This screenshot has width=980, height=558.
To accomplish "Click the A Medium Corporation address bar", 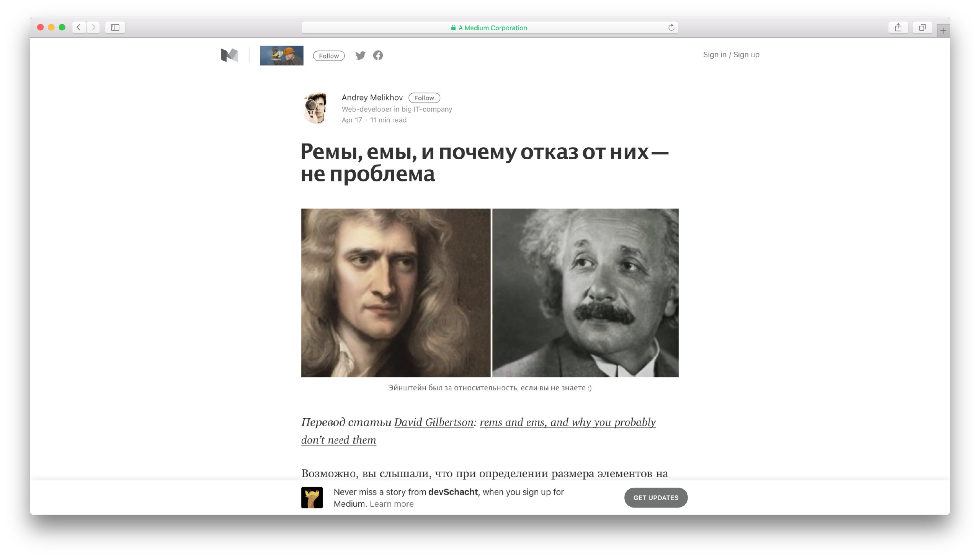I will 490,28.
